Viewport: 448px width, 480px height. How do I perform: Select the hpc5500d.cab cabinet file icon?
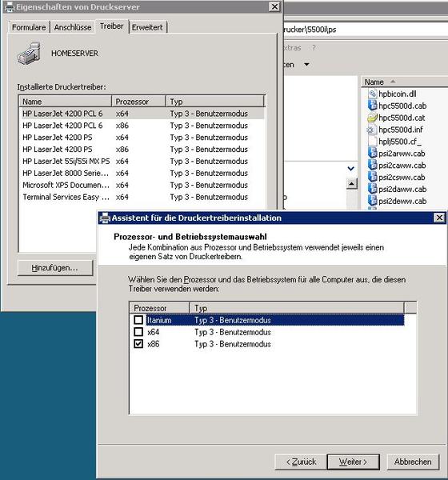pyautogui.click(x=372, y=106)
